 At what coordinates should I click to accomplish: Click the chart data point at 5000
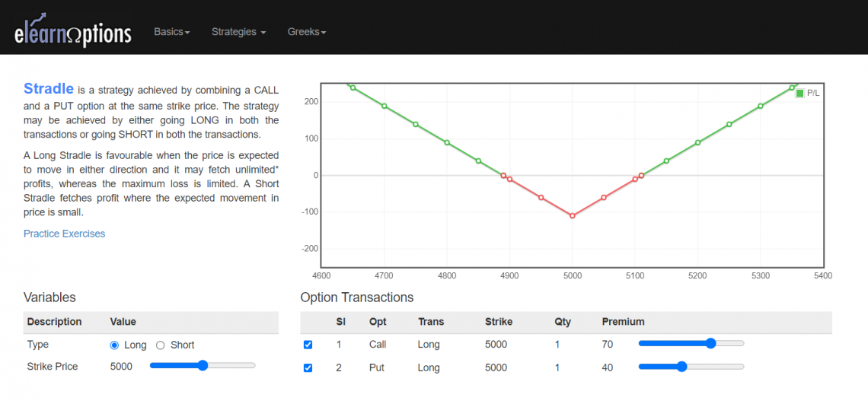(x=573, y=216)
